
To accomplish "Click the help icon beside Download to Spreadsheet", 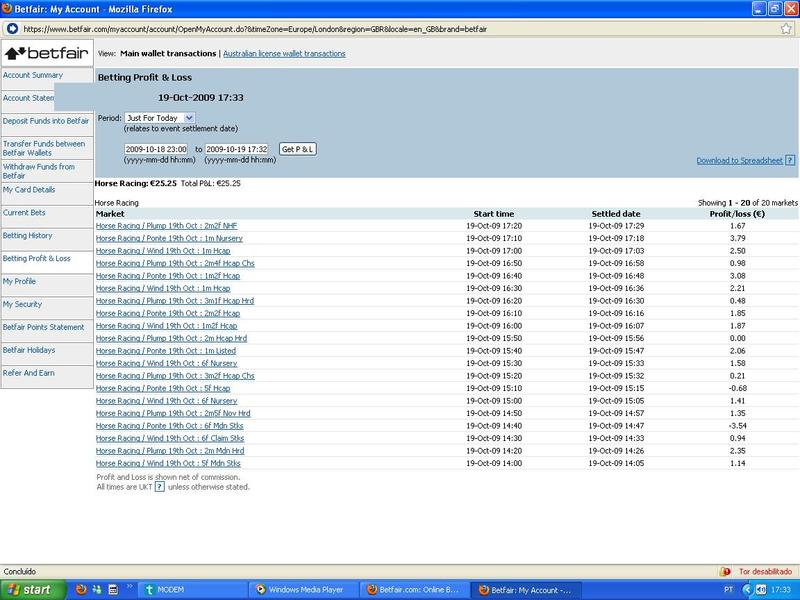I will click(790, 160).
